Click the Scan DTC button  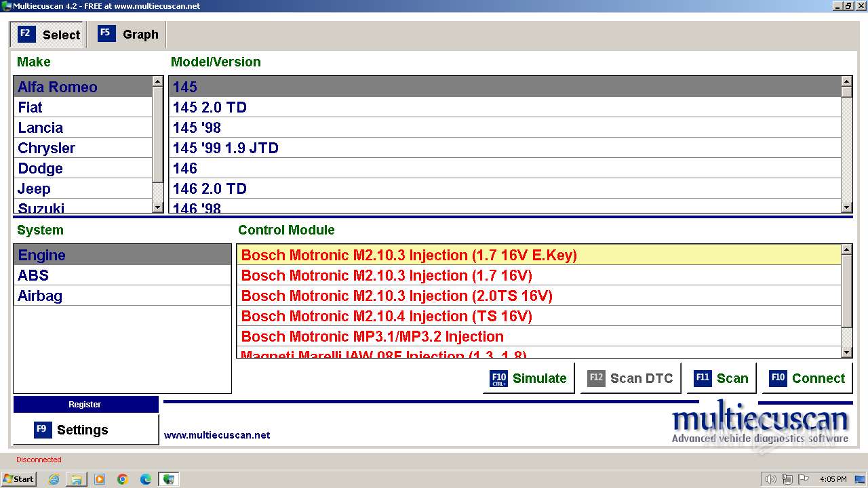pos(630,378)
